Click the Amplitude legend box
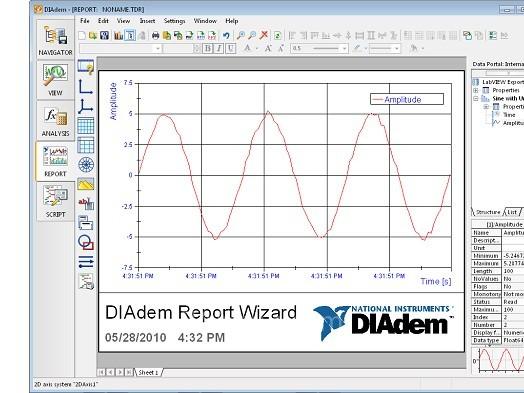This screenshot has height=393, width=524. point(407,99)
